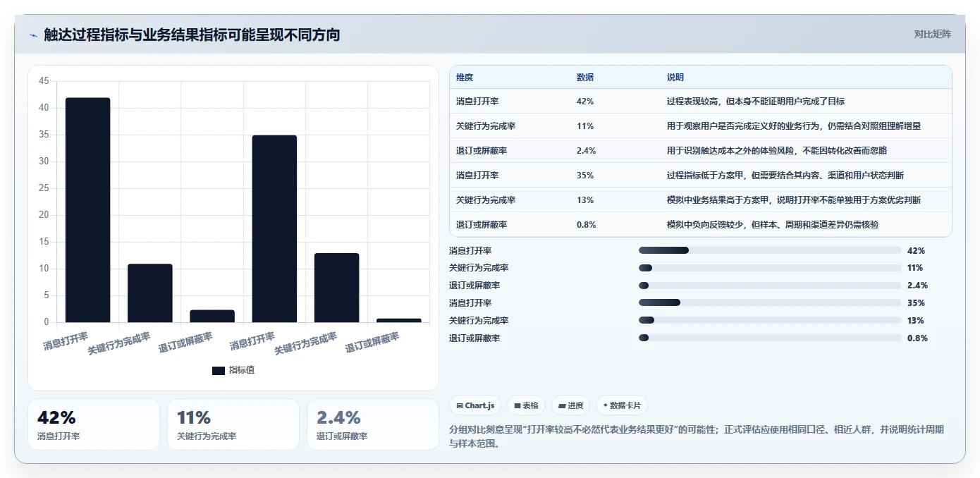Click the description starting 过程指标低于方案甲
The width and height of the screenshot is (980, 478).
785,176
